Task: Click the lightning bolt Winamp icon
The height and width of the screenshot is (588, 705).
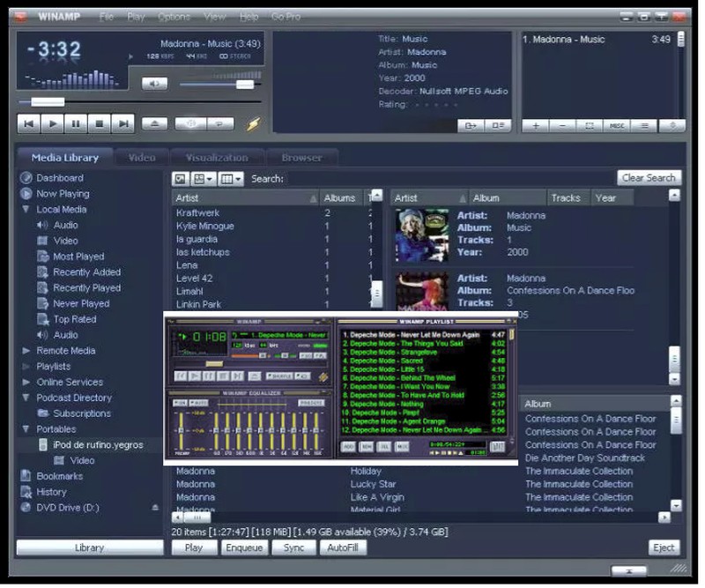Action: tap(254, 124)
